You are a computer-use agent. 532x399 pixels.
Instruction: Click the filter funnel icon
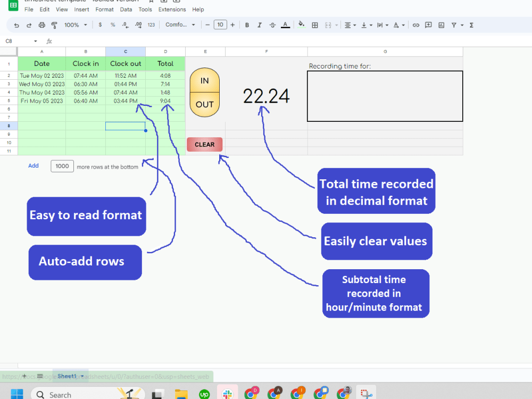[x=454, y=25]
